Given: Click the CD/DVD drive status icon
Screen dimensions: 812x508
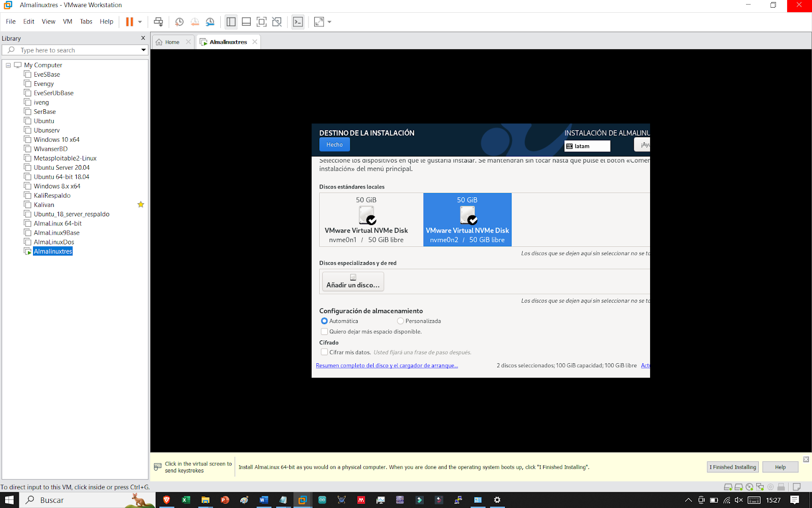Looking at the screenshot, I should click(x=749, y=487).
